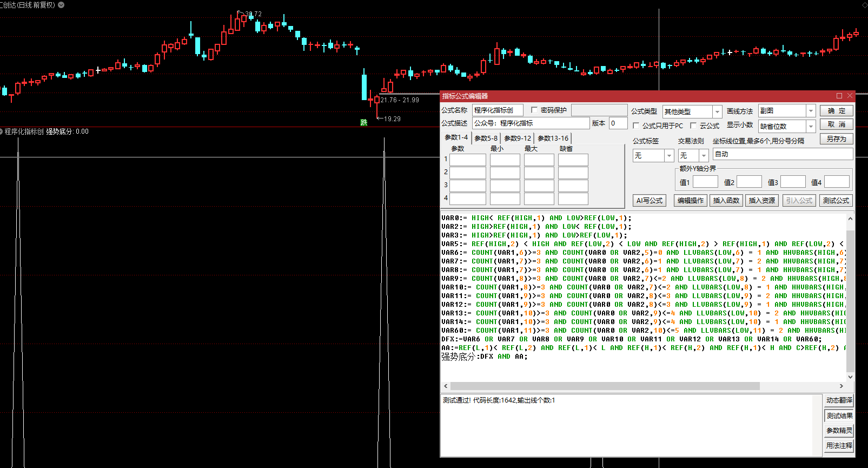Click the green 跌 marker on chart
The image size is (868, 468).
click(x=364, y=122)
